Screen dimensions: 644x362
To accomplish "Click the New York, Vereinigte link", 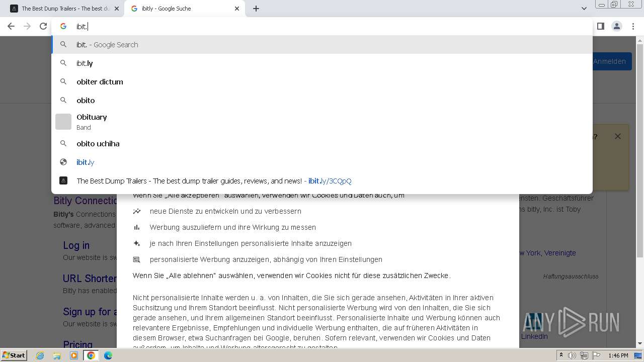I will tap(548, 253).
